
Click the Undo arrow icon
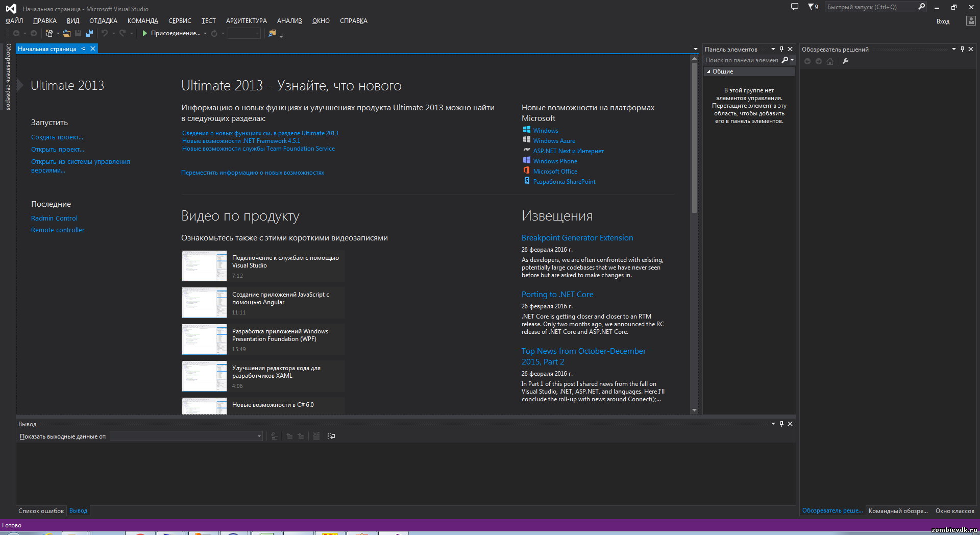105,33
